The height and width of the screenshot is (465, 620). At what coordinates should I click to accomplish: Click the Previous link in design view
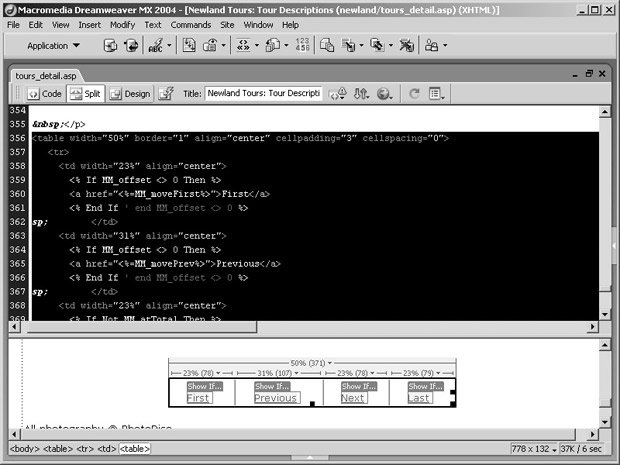[x=276, y=398]
